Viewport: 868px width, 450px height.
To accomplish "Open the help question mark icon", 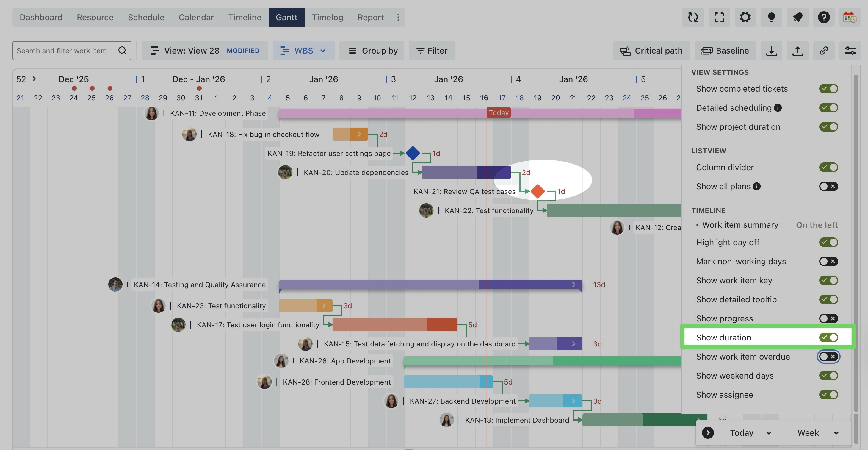I will (x=823, y=17).
